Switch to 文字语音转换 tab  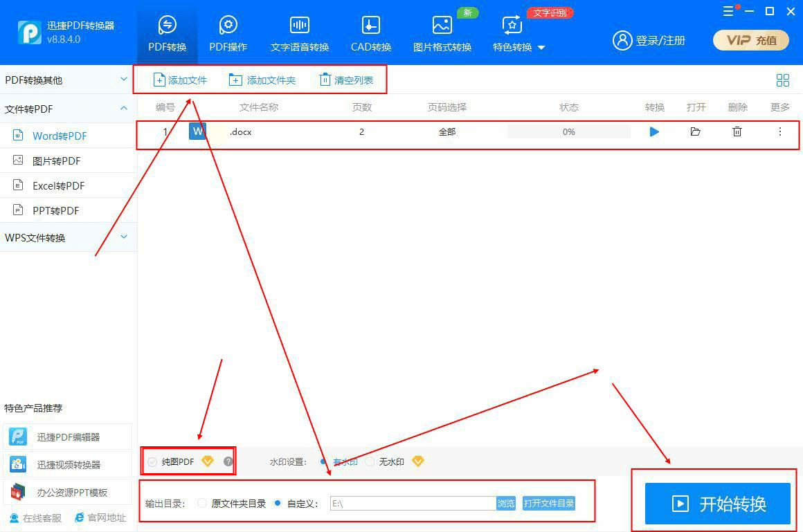point(300,34)
